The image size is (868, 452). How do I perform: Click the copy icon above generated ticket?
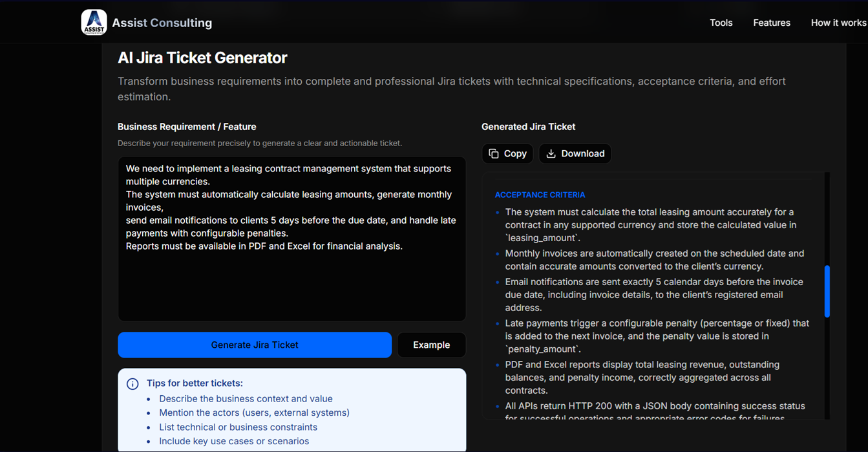494,154
